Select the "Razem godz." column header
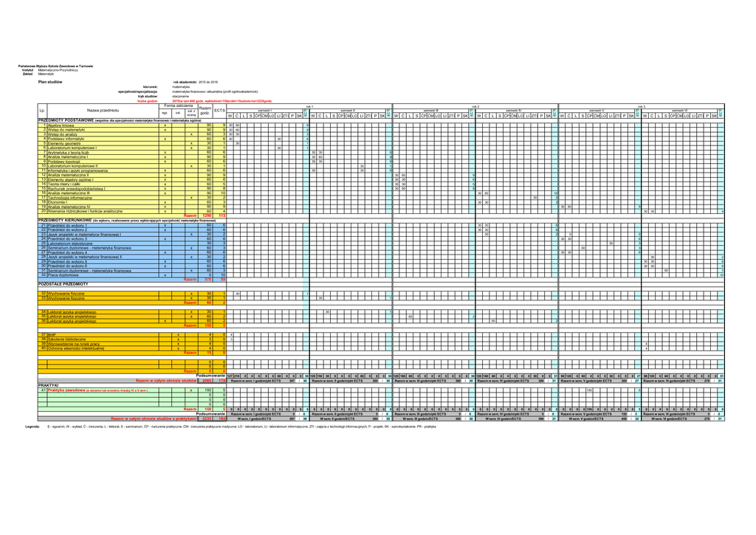 coord(205,110)
